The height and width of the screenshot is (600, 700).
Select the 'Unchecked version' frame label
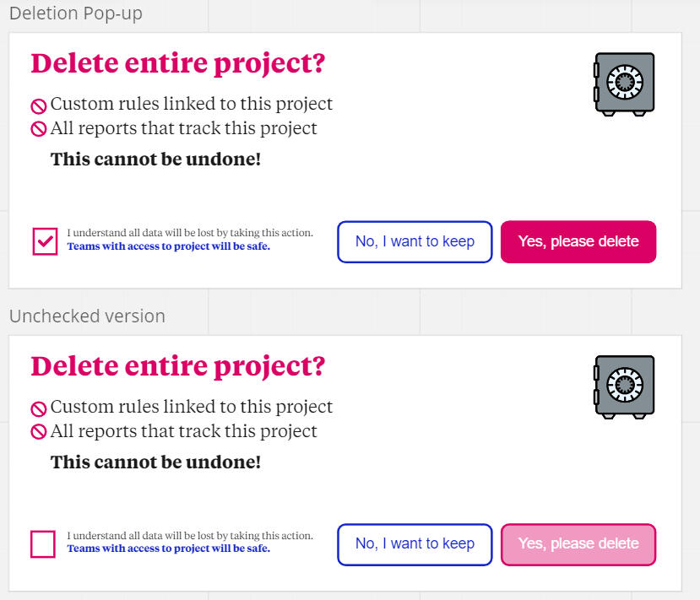pyautogui.click(x=87, y=316)
